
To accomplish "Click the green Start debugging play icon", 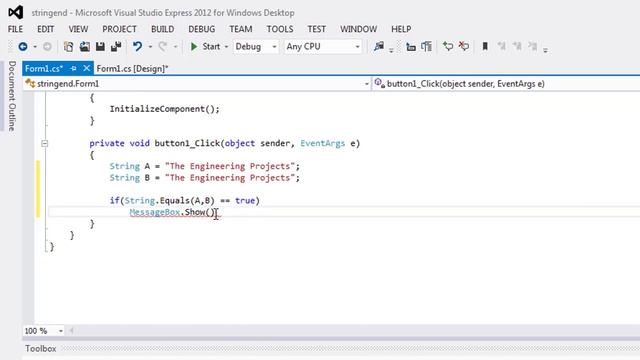I will point(194,47).
